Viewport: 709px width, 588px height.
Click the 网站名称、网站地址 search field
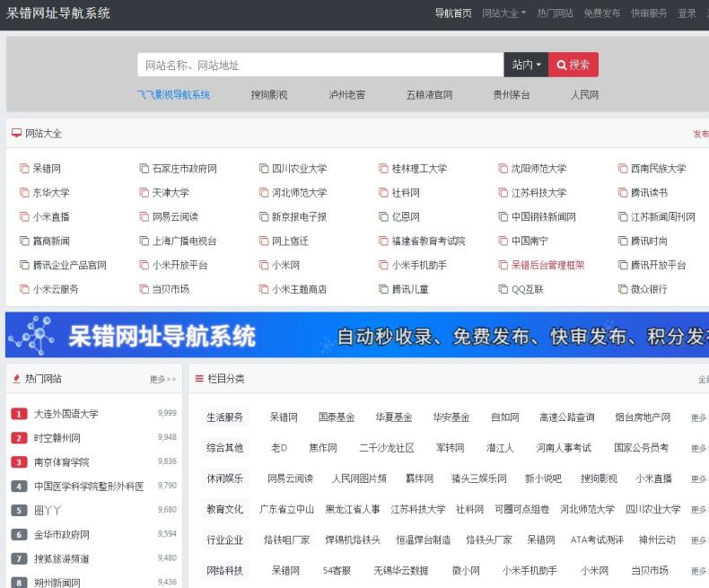pos(320,65)
